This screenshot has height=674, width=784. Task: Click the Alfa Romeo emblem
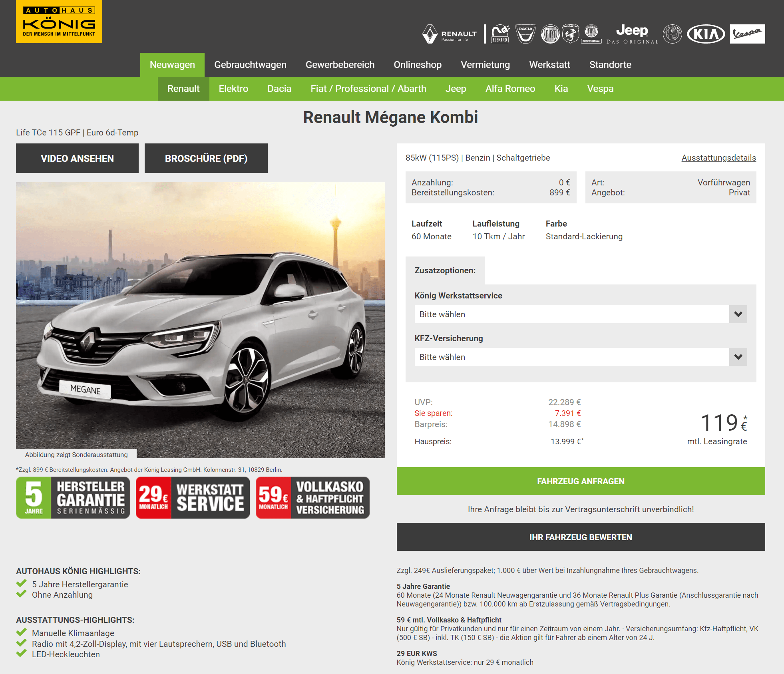pyautogui.click(x=673, y=34)
